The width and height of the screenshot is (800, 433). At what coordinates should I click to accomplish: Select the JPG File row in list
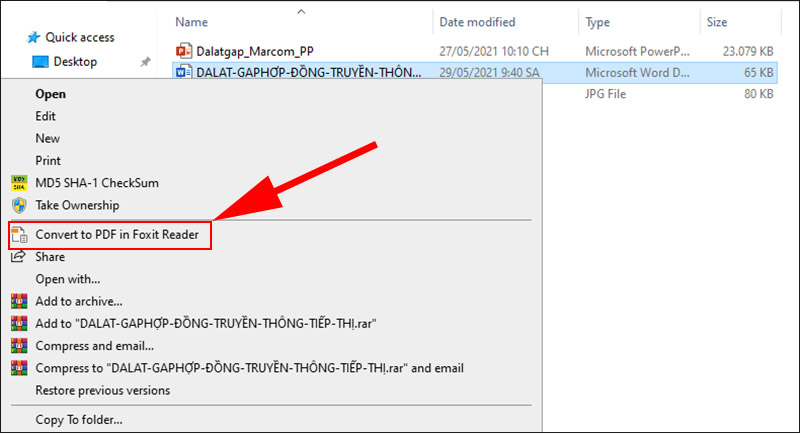coord(610,94)
